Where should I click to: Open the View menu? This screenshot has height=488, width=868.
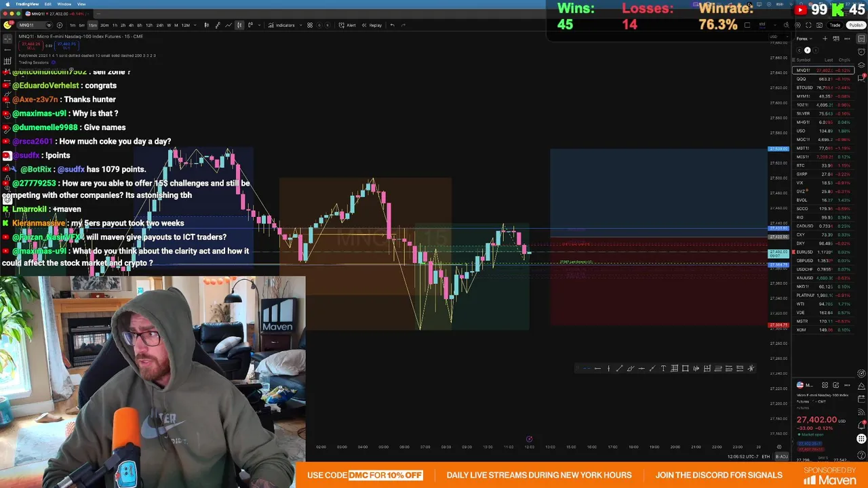coord(81,4)
